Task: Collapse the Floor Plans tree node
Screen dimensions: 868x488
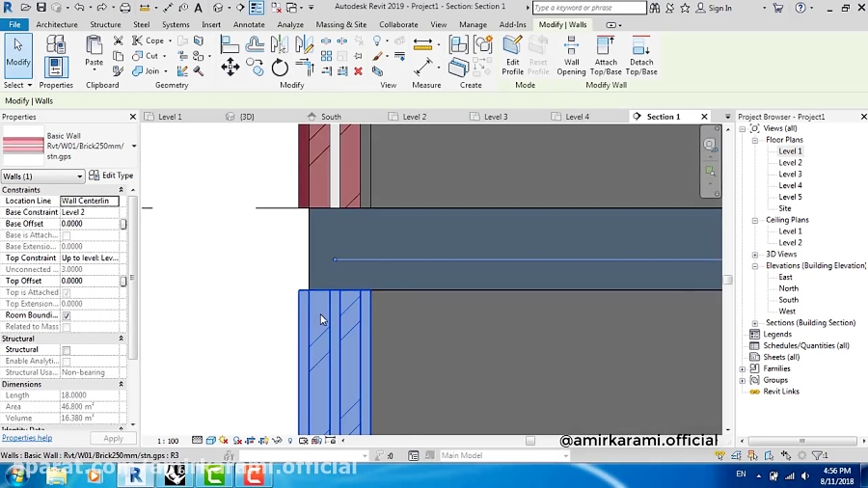Action: (755, 140)
